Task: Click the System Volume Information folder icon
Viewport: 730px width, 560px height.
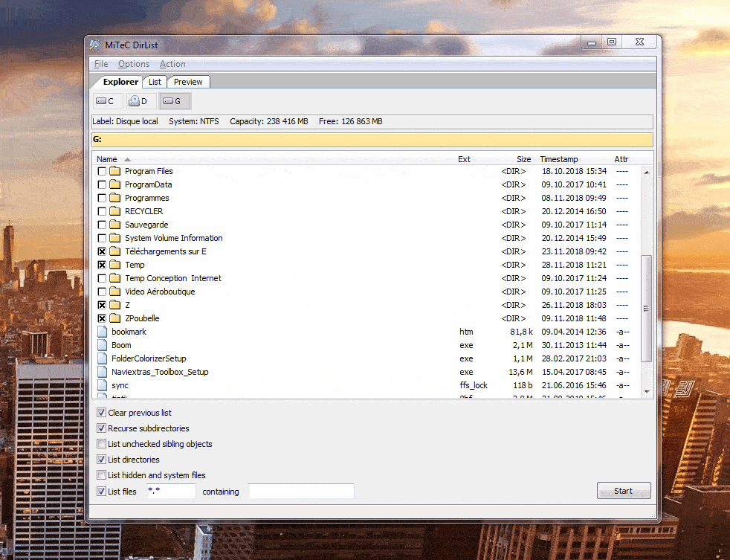Action: coord(115,238)
